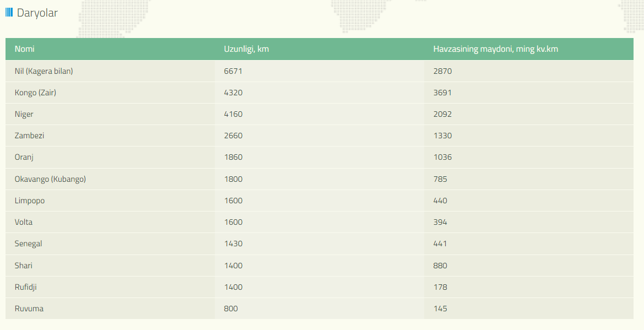Viewport: 644px width, 330px height.
Task: Click the Oranj river cell
Action: click(25, 157)
